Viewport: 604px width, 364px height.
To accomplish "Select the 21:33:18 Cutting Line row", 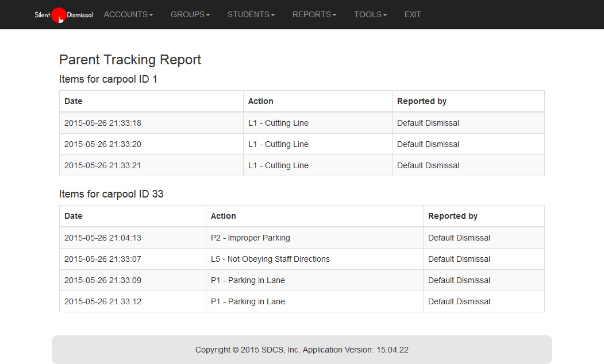I will (278, 123).
